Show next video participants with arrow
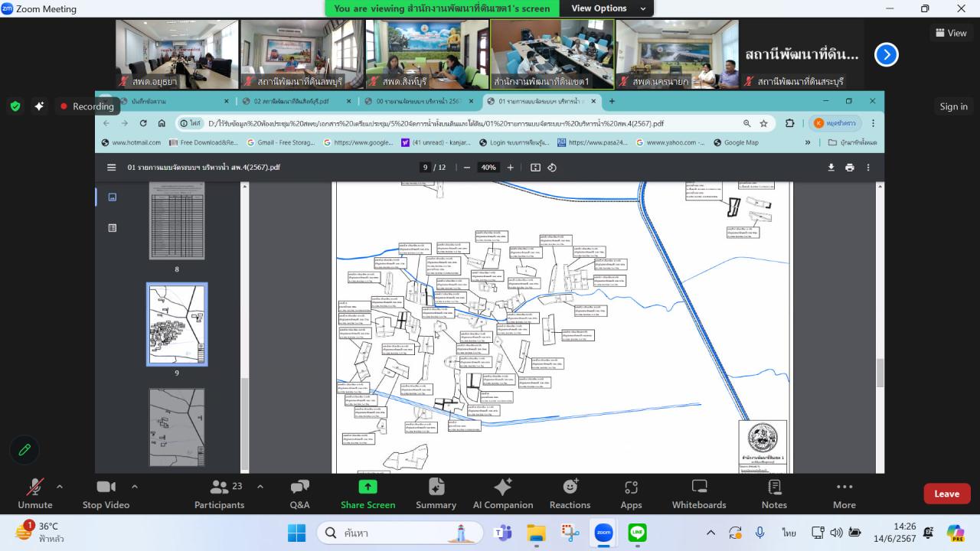The height and width of the screenshot is (551, 980). [886, 54]
